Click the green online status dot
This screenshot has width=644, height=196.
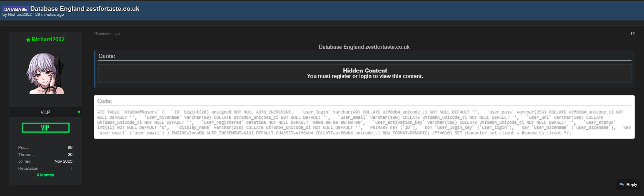click(x=79, y=112)
